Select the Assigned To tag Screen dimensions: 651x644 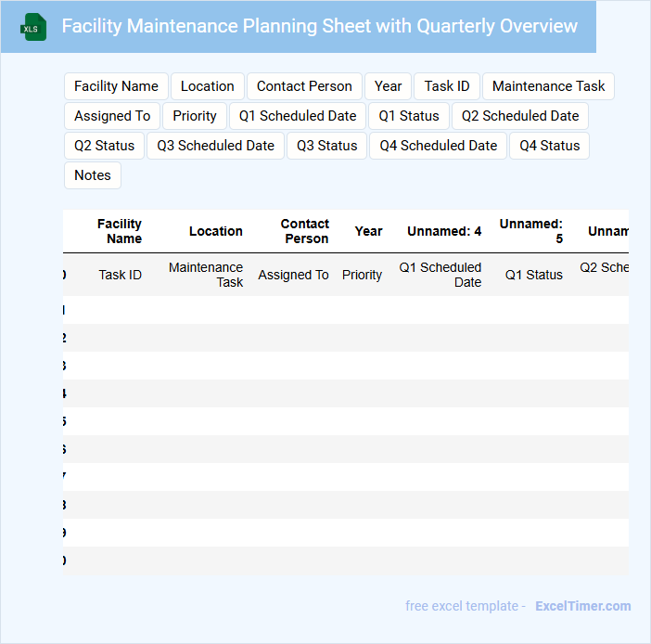[x=112, y=116]
